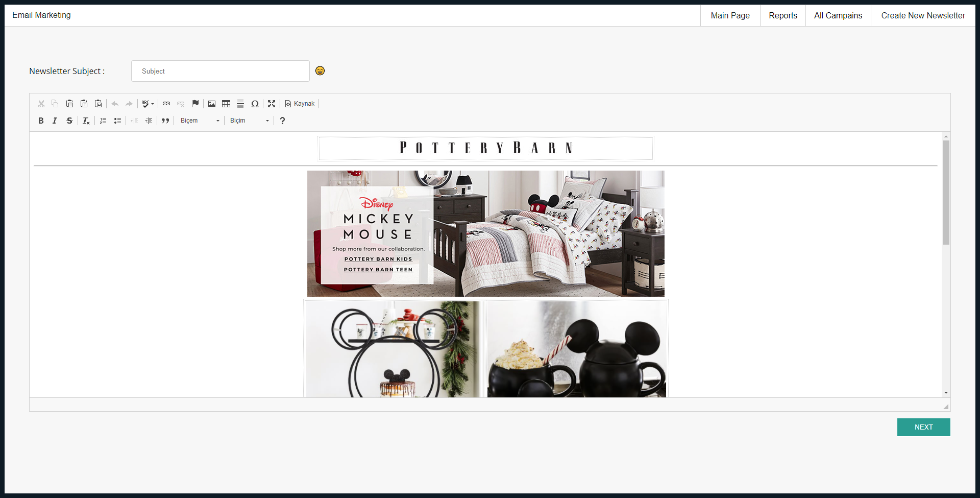Open the Biçim format dropdown
Image resolution: width=980 pixels, height=498 pixels.
[249, 121]
